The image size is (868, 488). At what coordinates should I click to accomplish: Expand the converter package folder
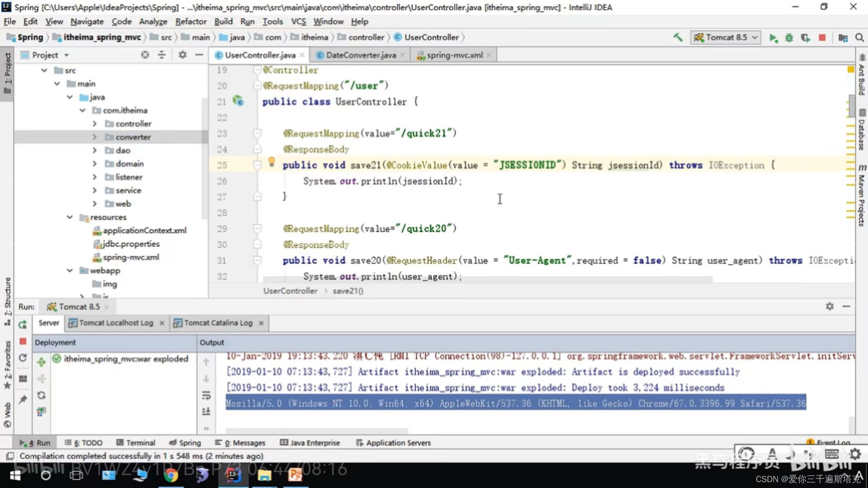point(94,137)
